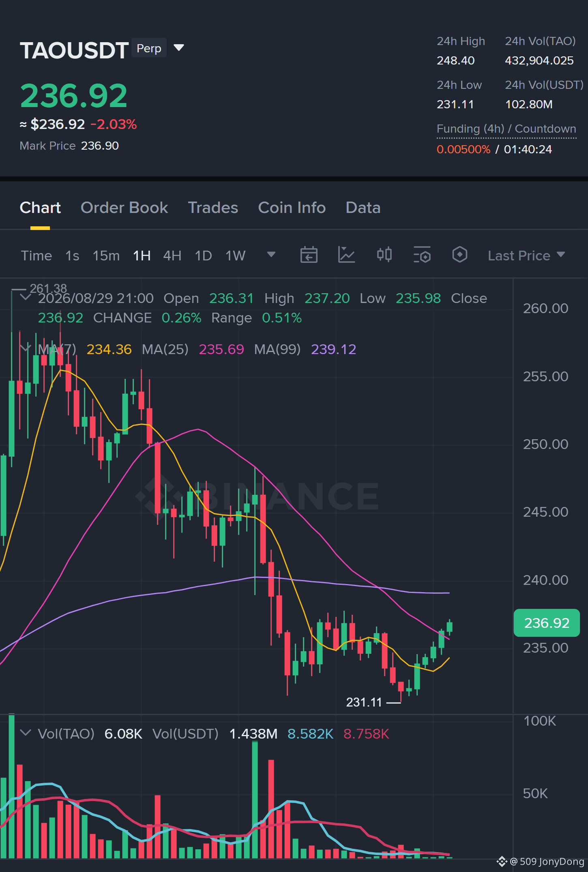Select the 1s time interval
This screenshot has height=872, width=588.
(x=72, y=256)
